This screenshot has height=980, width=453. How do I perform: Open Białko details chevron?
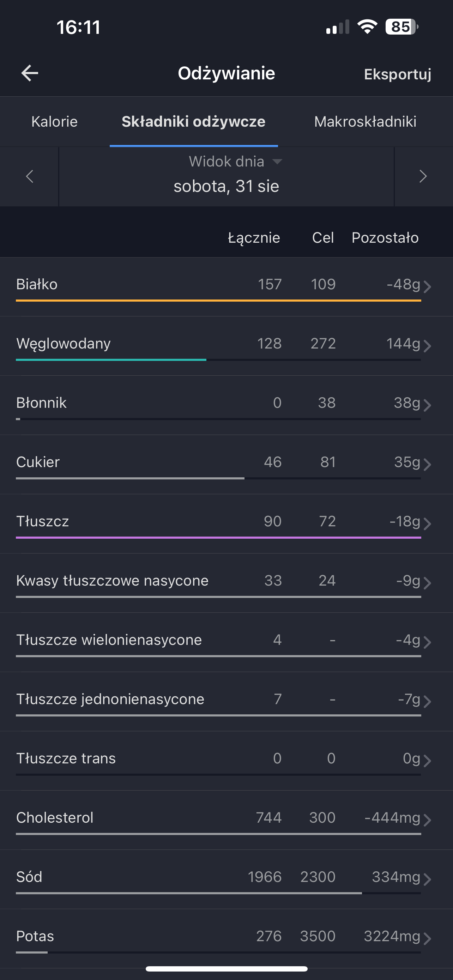[x=427, y=286]
